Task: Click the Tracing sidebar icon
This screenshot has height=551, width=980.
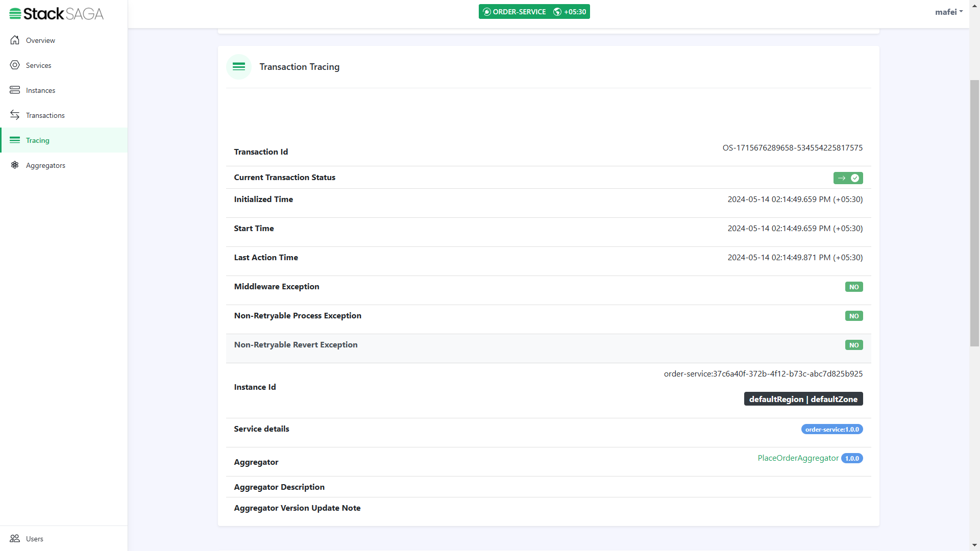Action: coord(15,139)
